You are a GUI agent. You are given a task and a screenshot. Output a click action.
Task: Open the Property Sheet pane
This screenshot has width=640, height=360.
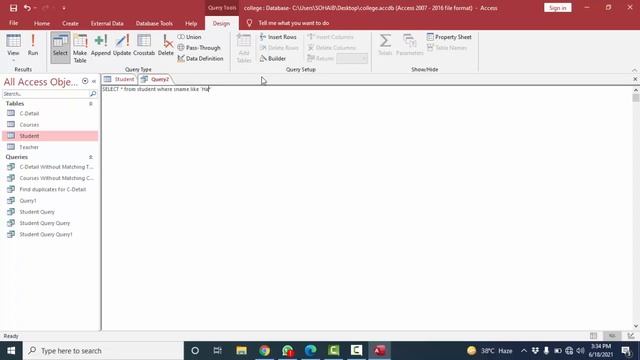point(449,37)
